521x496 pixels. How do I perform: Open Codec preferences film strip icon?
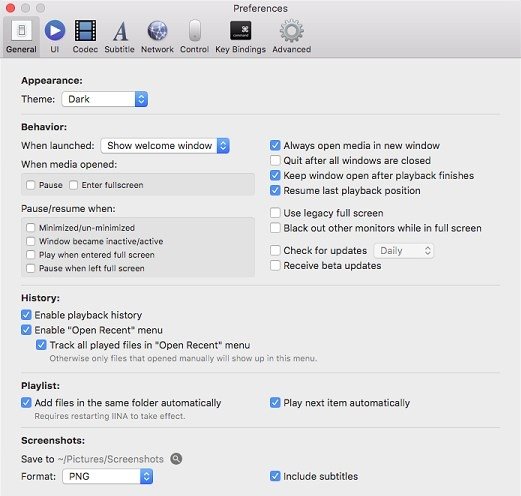click(x=85, y=30)
